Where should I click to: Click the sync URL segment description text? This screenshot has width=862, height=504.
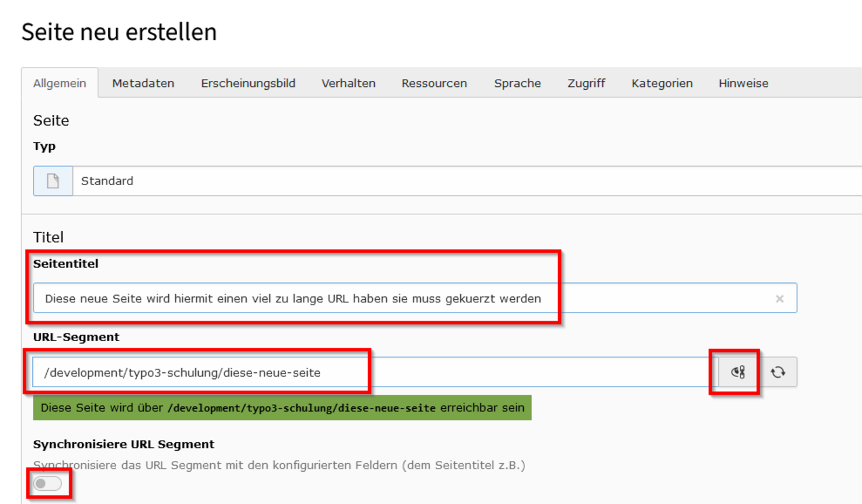tap(279, 465)
